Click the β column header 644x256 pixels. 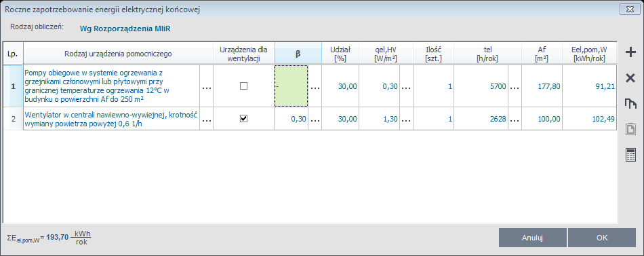pos(298,53)
